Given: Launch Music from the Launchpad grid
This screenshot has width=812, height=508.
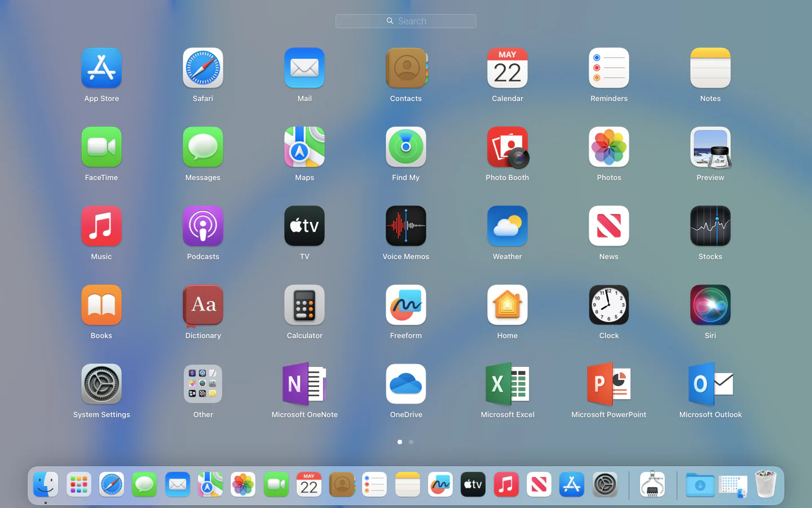Looking at the screenshot, I should 101,226.
